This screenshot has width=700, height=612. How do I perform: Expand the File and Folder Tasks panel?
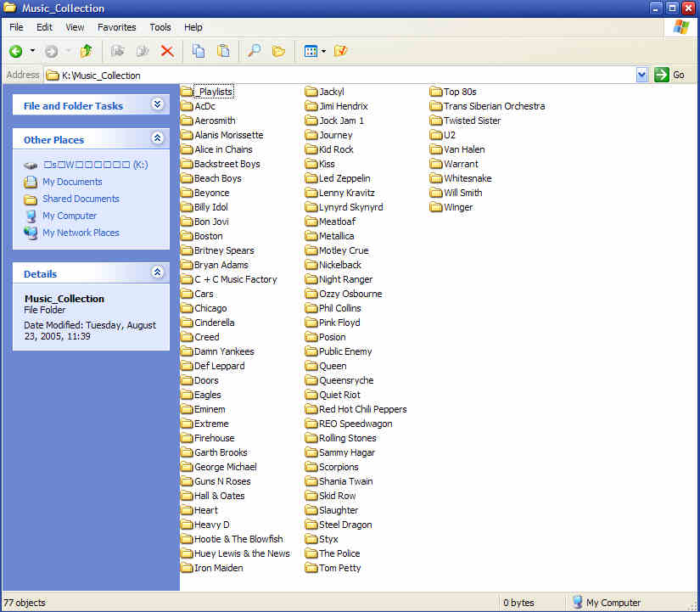point(157,104)
